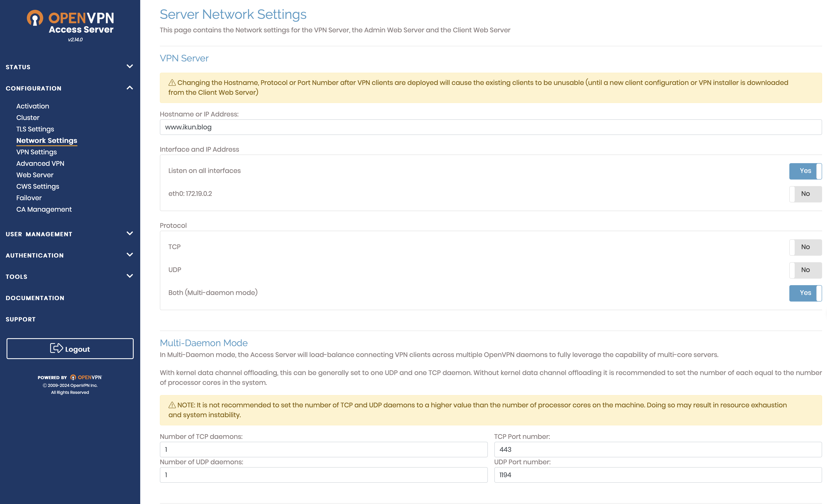This screenshot has height=504, width=827.
Task: Click the hostname warning triangle icon
Action: [172, 82]
